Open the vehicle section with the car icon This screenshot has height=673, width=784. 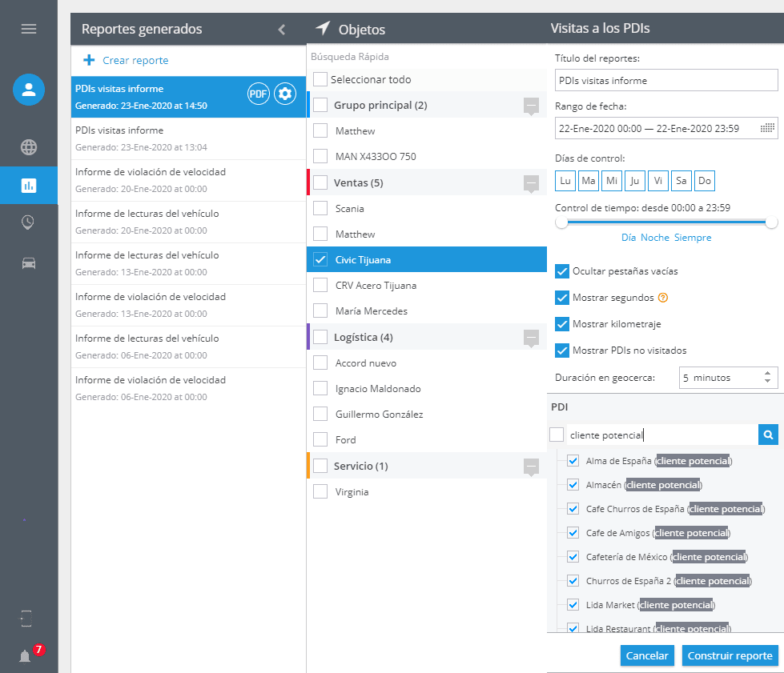[29, 263]
